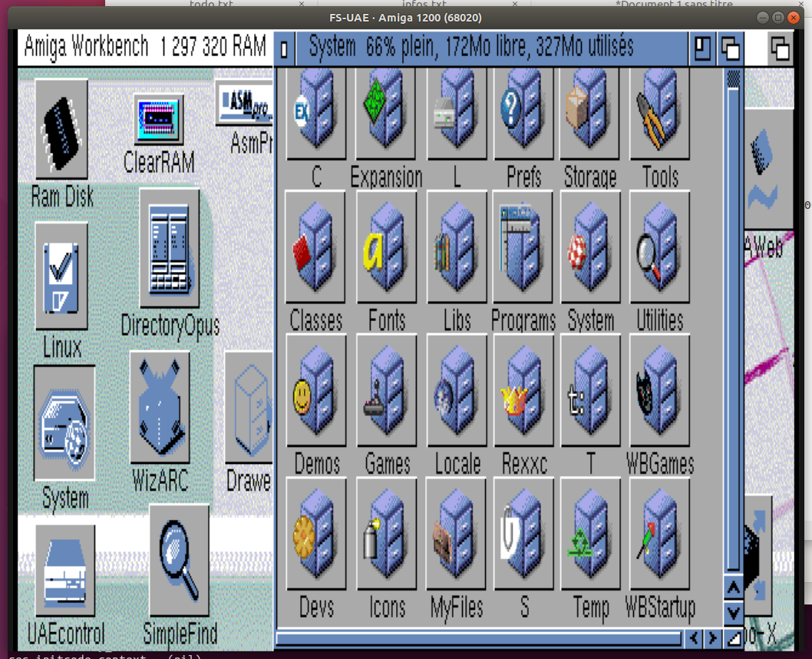Click the right arrow of the horizontal scrollbar
This screenshot has height=659, width=812.
click(x=713, y=637)
